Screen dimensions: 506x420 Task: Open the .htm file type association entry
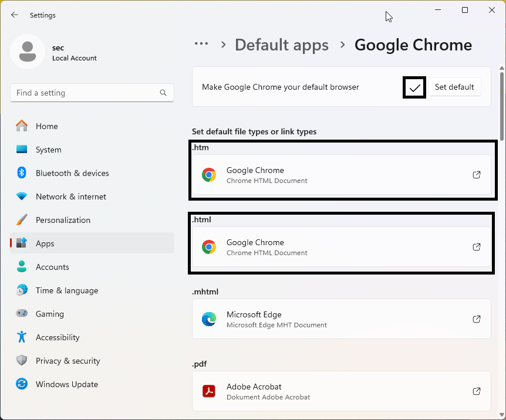pyautogui.click(x=342, y=175)
